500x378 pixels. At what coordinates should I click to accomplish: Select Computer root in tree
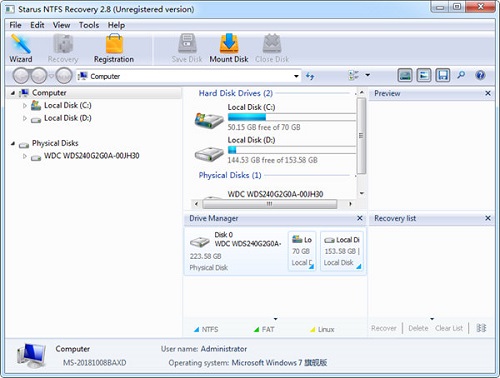point(49,93)
